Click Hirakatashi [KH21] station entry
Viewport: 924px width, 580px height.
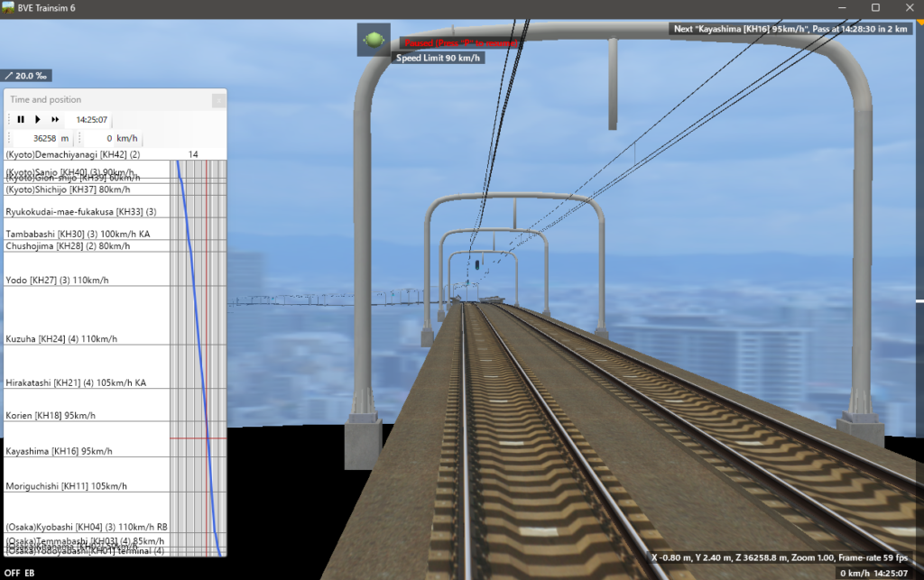[x=76, y=383]
